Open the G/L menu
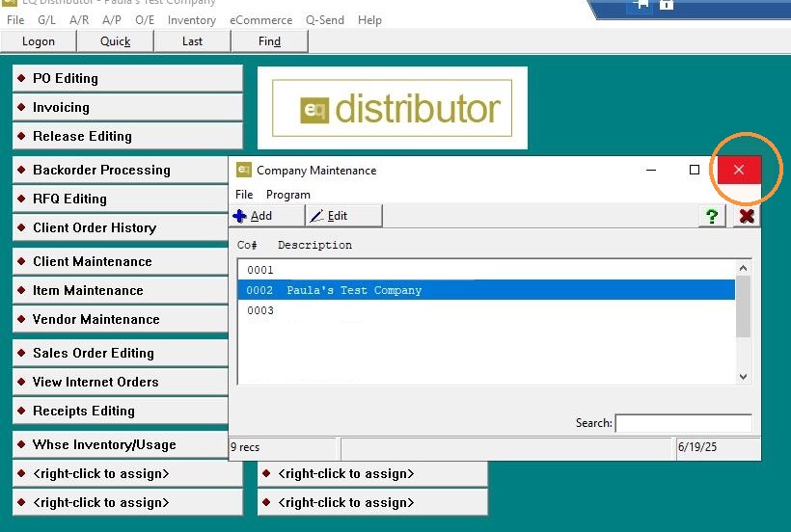Image resolution: width=791 pixels, height=532 pixels. point(46,20)
